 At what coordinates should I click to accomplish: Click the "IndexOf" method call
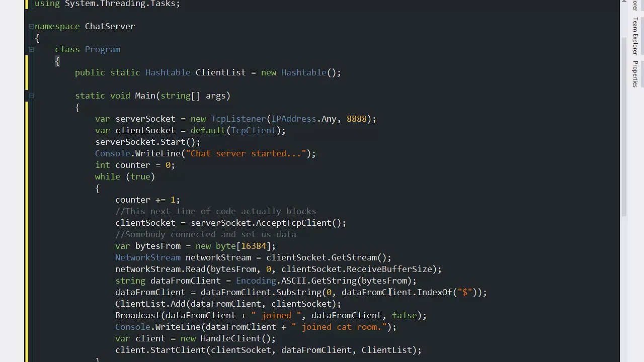pyautogui.click(x=434, y=292)
